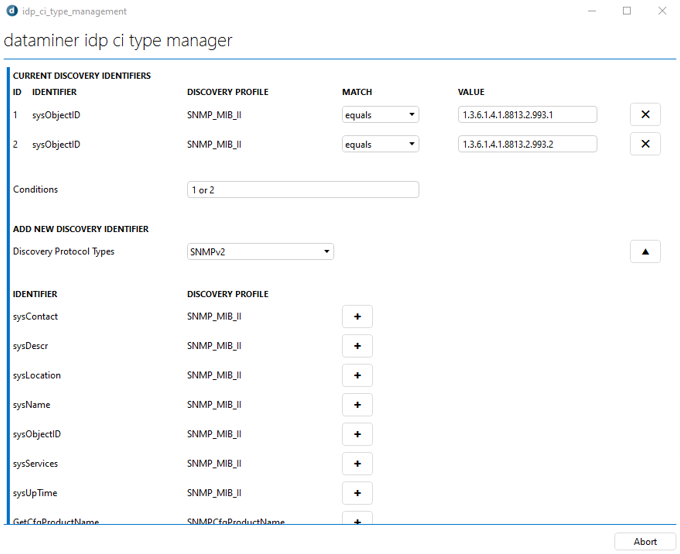
Task: Add the sysLocation identifier
Action: 357,376
